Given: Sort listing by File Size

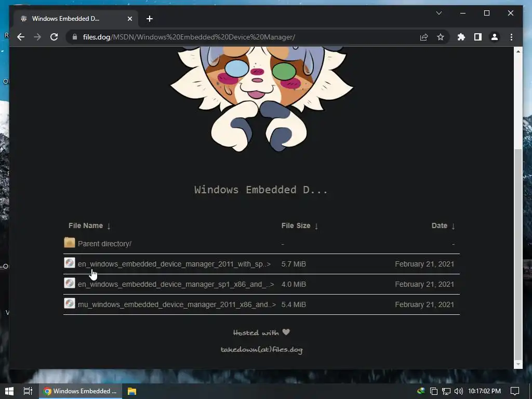Looking at the screenshot, I should [296, 225].
